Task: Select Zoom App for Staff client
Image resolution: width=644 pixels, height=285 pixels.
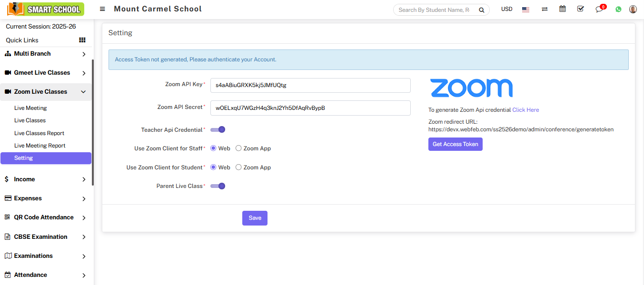Action: [239, 148]
